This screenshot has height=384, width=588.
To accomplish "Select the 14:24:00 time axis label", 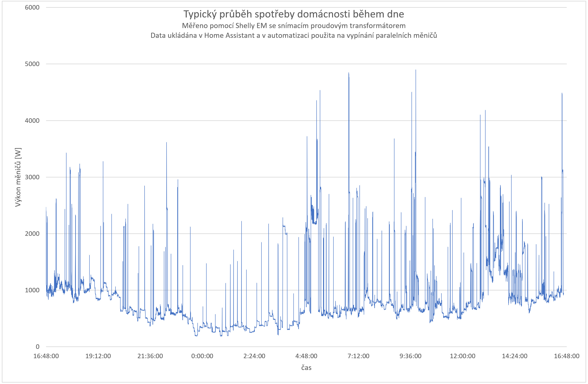I will click(515, 356).
